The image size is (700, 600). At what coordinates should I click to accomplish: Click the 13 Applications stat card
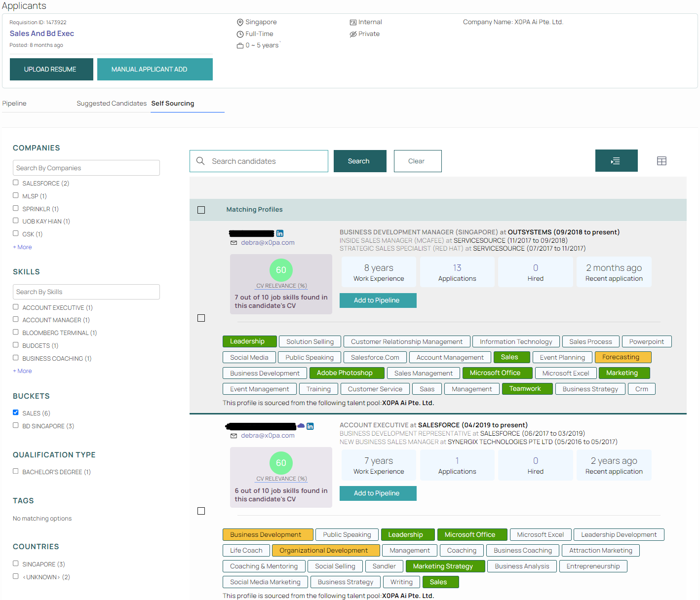coord(457,272)
